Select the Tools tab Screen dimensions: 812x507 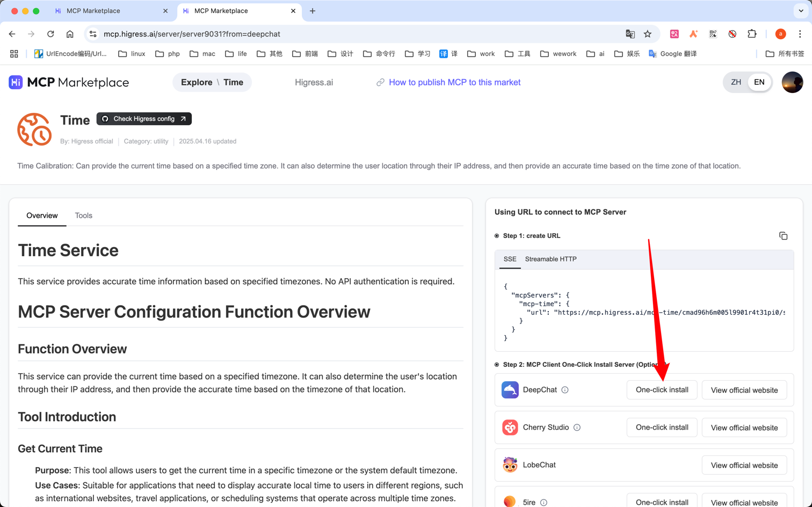point(83,215)
